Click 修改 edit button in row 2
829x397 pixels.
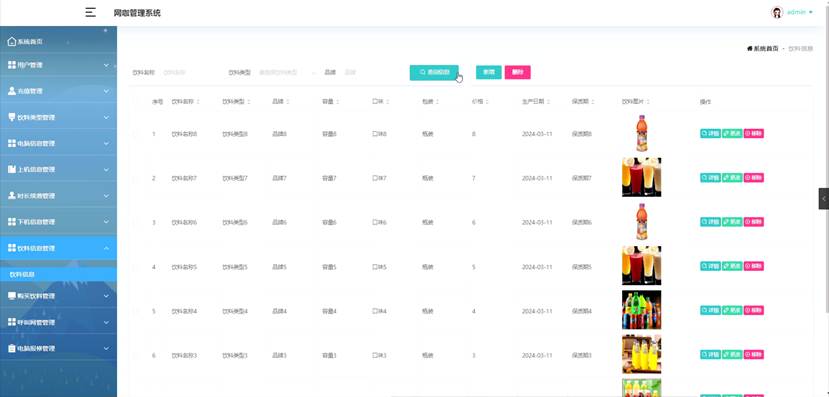coord(732,178)
